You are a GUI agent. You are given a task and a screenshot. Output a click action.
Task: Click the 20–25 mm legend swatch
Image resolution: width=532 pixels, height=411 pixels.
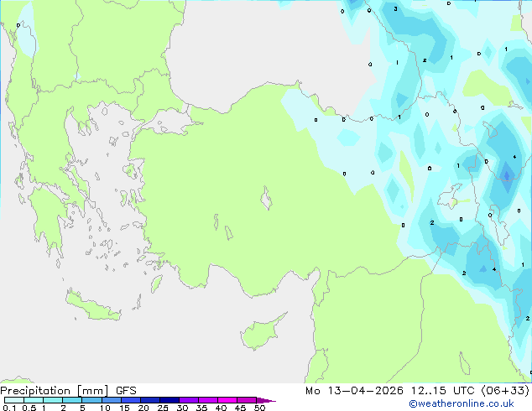[149, 400]
